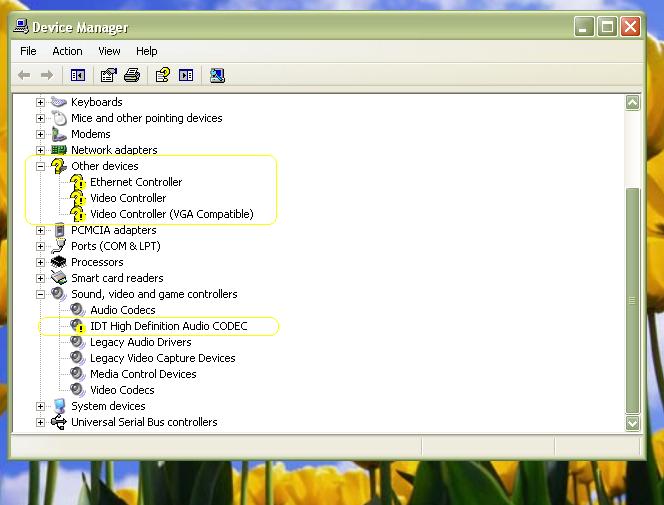664x505 pixels.
Task: Click the VGA Compatible controller warning icon
Action: click(x=78, y=215)
